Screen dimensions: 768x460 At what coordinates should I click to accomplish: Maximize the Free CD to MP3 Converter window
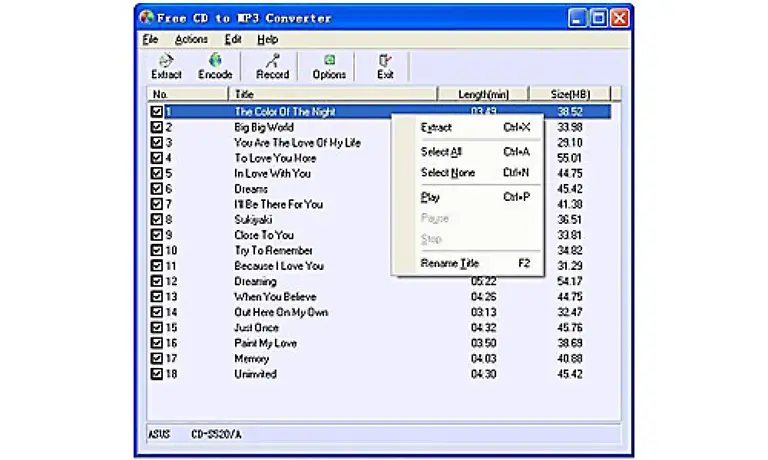(x=599, y=18)
